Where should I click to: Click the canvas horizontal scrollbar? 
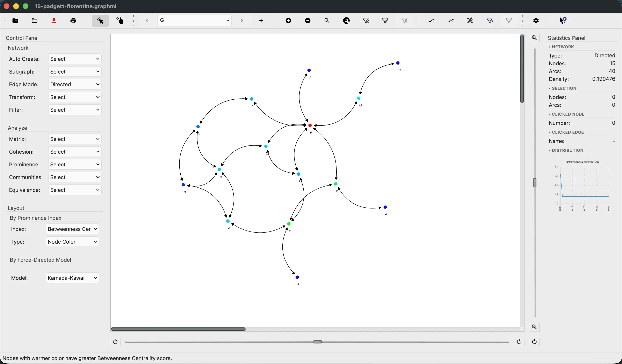(178, 329)
